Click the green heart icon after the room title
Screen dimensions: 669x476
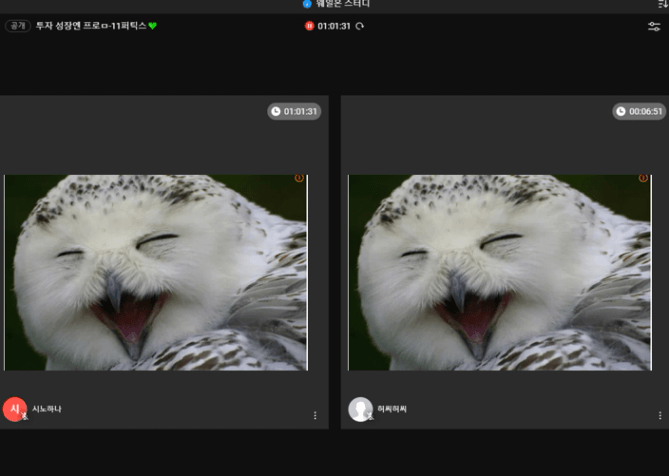point(153,26)
